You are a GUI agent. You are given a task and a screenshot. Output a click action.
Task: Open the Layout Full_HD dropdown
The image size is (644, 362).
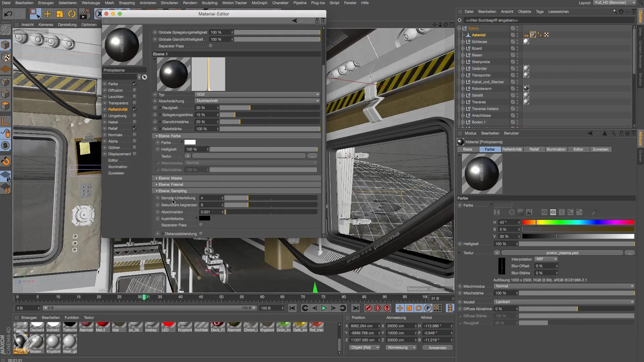click(614, 3)
